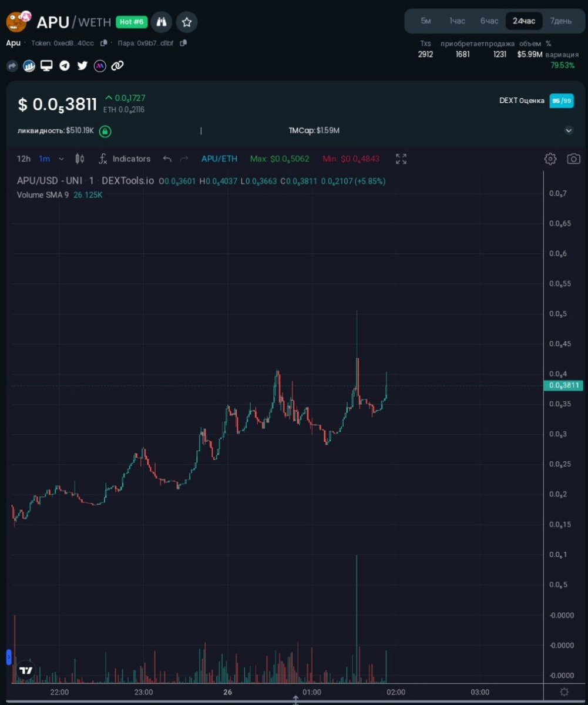Select the 1час timeframe tab

point(458,21)
